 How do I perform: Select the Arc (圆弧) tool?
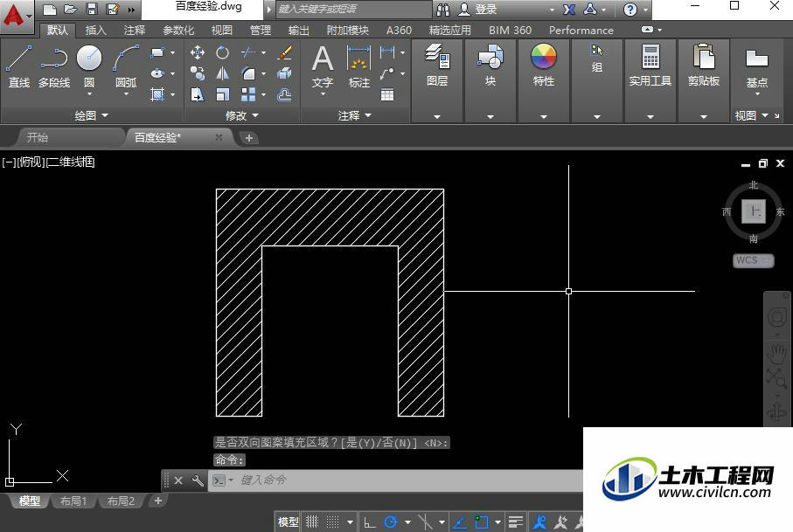point(126,66)
